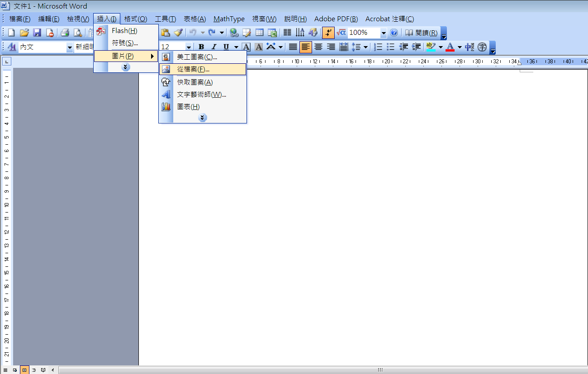Click the document permission icon
Image resolution: width=588 pixels, height=374 pixels.
(50, 33)
